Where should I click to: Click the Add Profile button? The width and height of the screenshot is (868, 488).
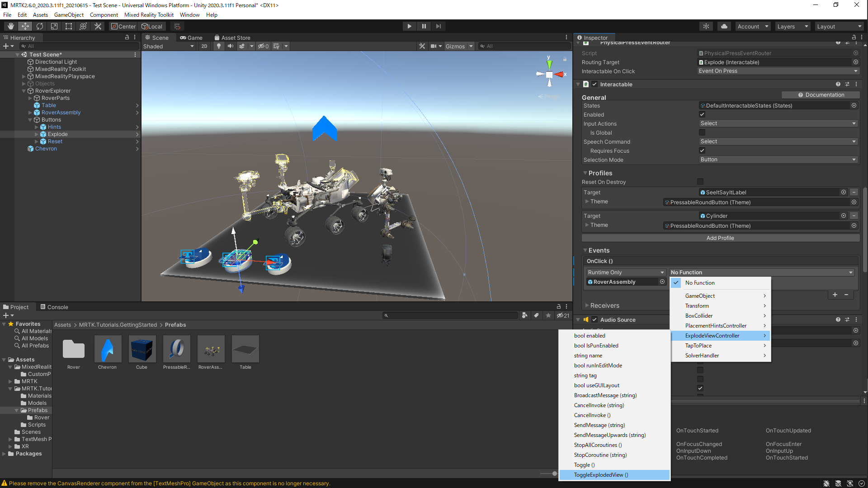click(720, 238)
